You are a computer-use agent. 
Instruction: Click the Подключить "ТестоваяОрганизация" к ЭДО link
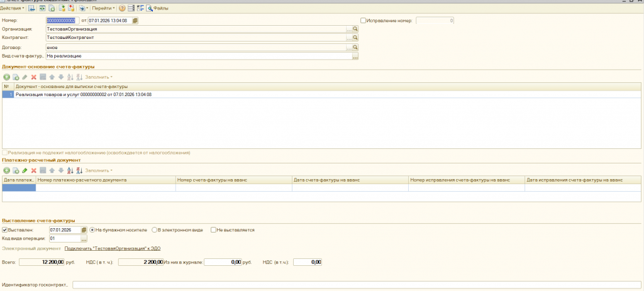[112, 248]
